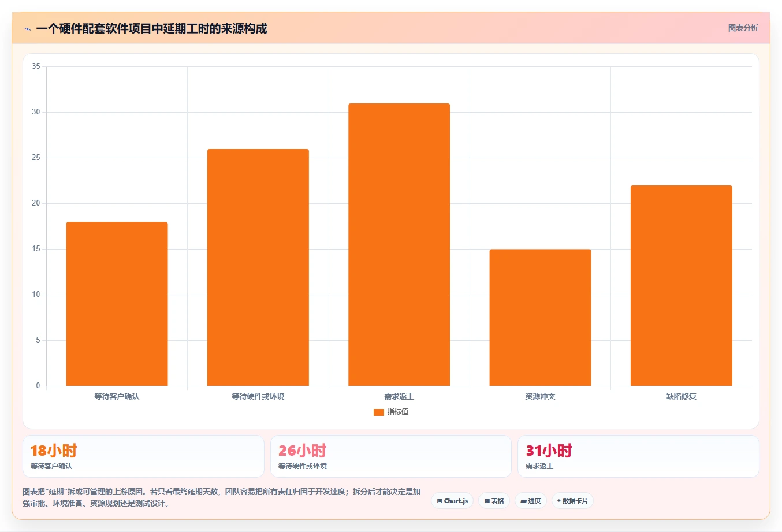Viewport: 782px width, 532px height.
Task: Click the 等待客户确认 x-axis label
Action: [117, 396]
